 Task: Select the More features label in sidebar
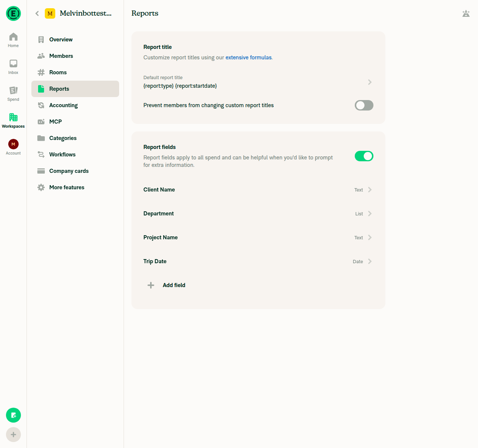tap(67, 187)
